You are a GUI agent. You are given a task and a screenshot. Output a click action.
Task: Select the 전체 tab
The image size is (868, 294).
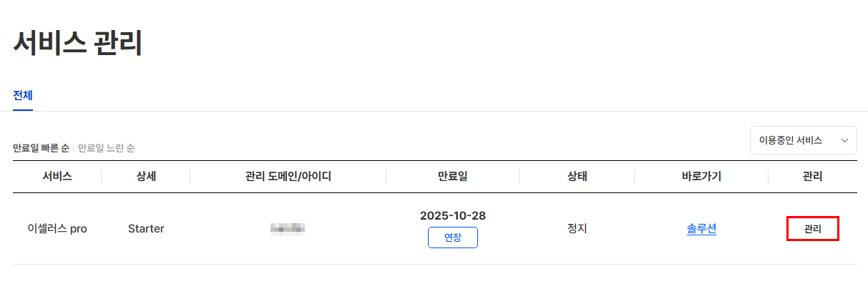pyautogui.click(x=23, y=95)
